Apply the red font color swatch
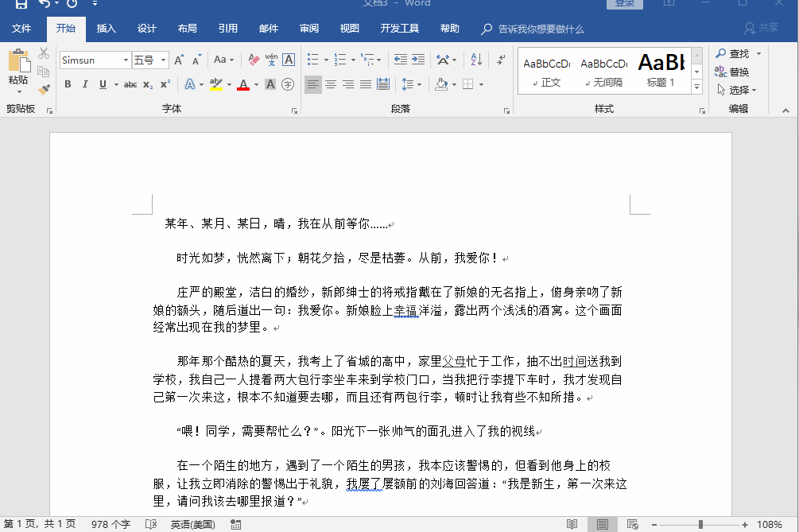Viewport: 799px width, 532px height. pyautogui.click(x=243, y=84)
